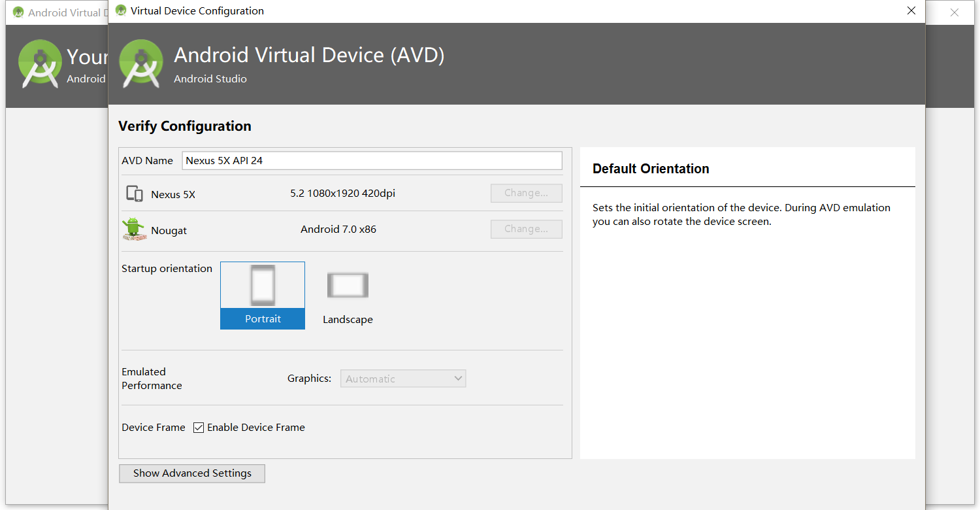Viewport: 980px width, 510px height.
Task: Click 'Android Virtual Device (AVD)' header title
Action: point(309,55)
